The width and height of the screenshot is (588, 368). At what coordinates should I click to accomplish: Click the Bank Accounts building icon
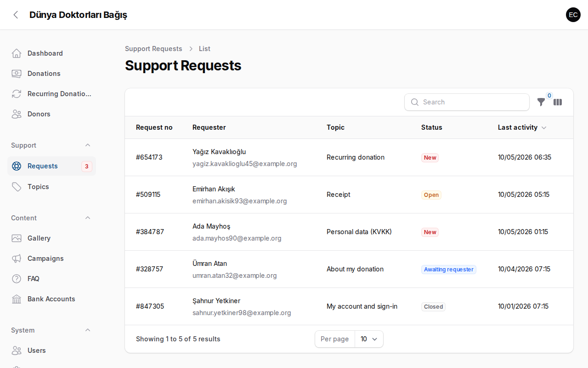tap(17, 299)
